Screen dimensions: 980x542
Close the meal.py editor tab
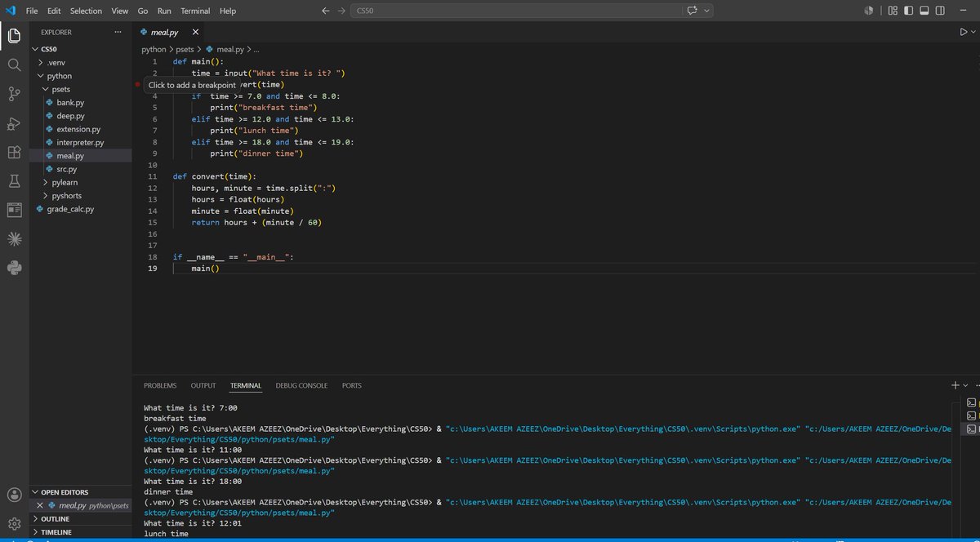(195, 32)
